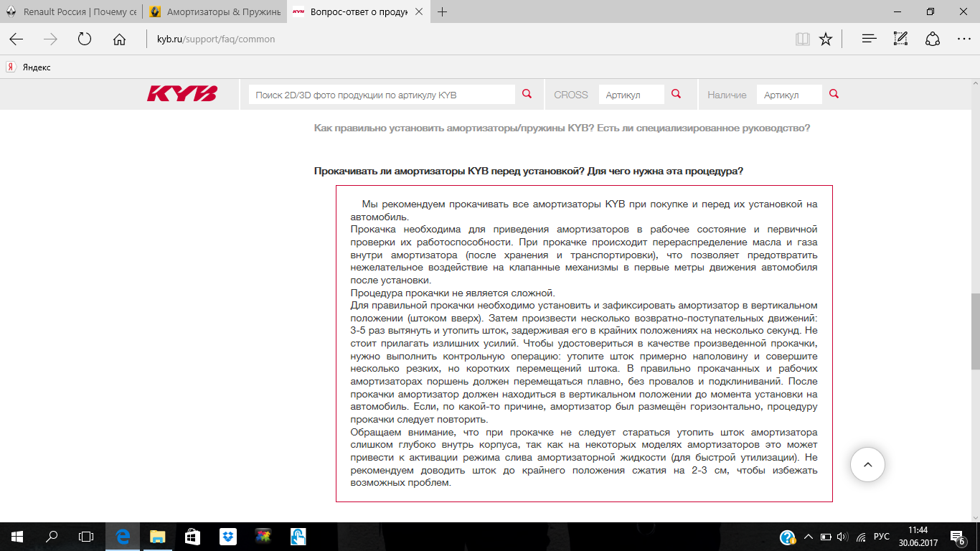Click CROSS search magnifier icon
The height and width of the screenshot is (551, 980).
676,94
